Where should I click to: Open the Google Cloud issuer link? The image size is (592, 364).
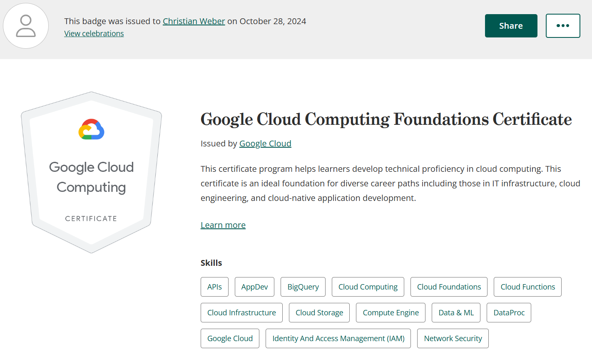(265, 144)
